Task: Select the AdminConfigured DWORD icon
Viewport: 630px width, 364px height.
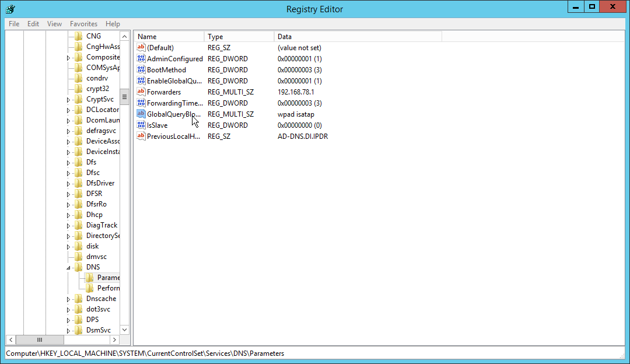Action: click(x=141, y=59)
